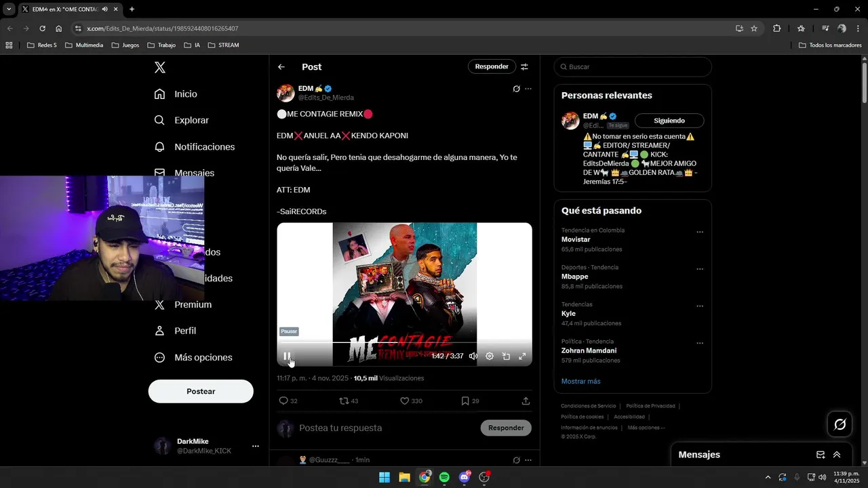Open reply filter settings icon
This screenshot has height=488, width=868.
[x=524, y=66]
